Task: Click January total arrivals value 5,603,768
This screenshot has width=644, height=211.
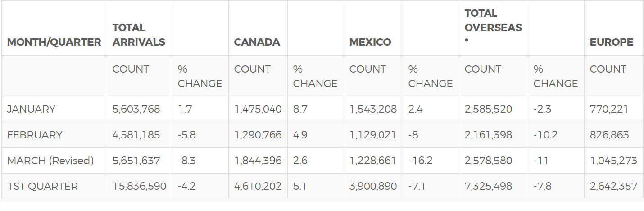Action: 136,109
